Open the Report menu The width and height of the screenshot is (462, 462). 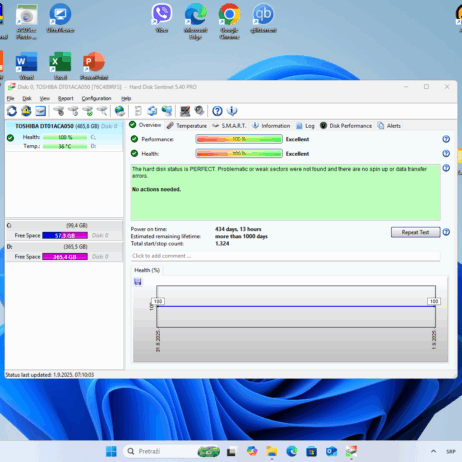(x=65, y=98)
